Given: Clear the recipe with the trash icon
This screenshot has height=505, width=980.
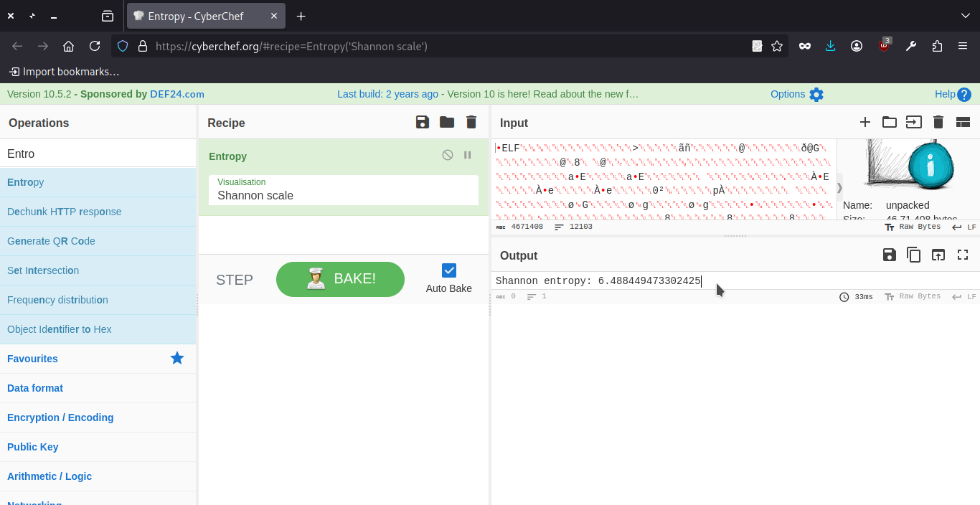Looking at the screenshot, I should pos(471,123).
